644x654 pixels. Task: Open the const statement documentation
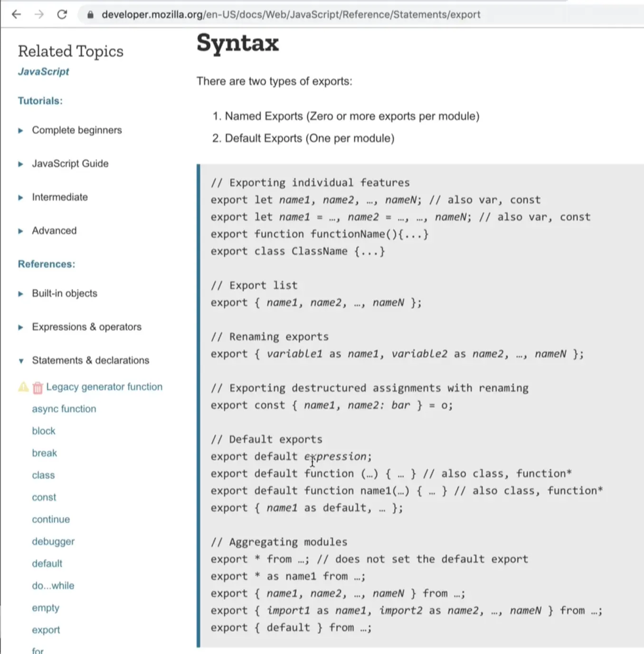coord(44,497)
